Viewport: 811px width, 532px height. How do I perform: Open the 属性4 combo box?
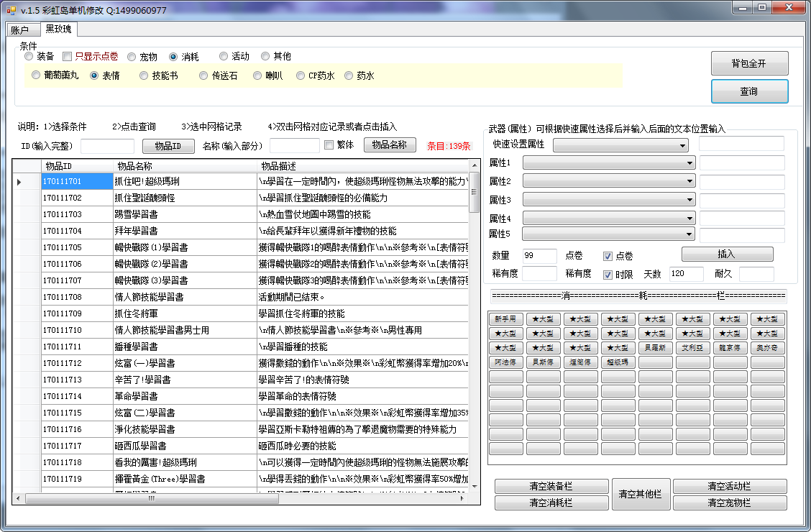pos(609,218)
